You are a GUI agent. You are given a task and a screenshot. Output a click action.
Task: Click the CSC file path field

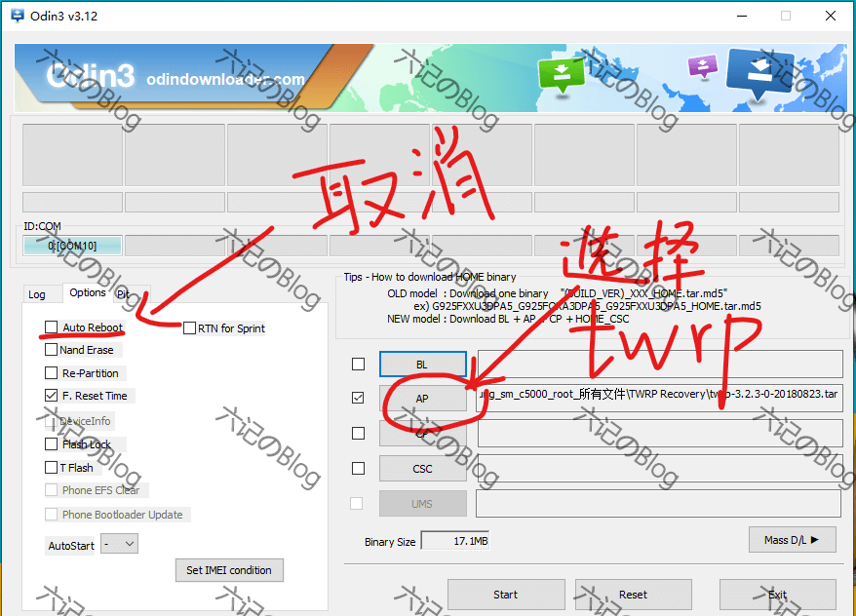coord(661,468)
